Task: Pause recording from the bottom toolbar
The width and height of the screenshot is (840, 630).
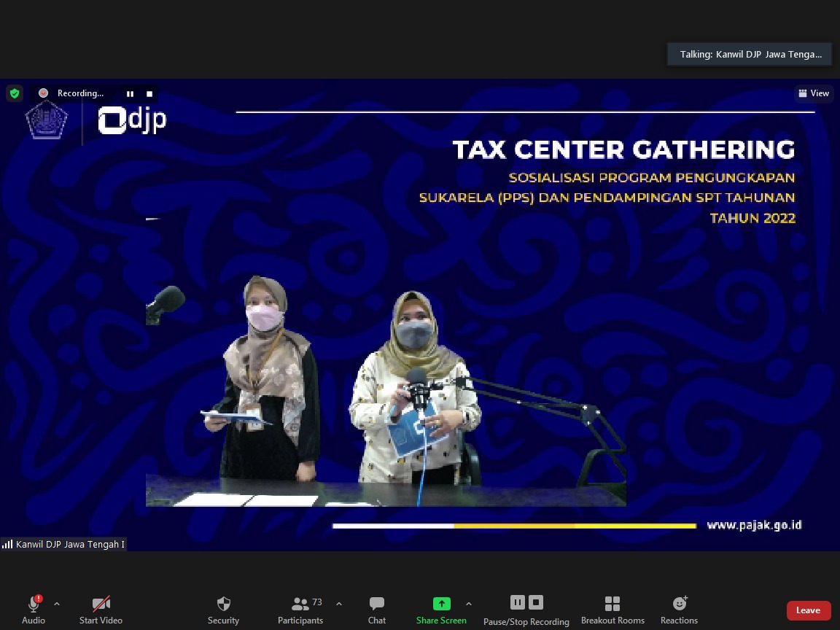Action: [517, 602]
